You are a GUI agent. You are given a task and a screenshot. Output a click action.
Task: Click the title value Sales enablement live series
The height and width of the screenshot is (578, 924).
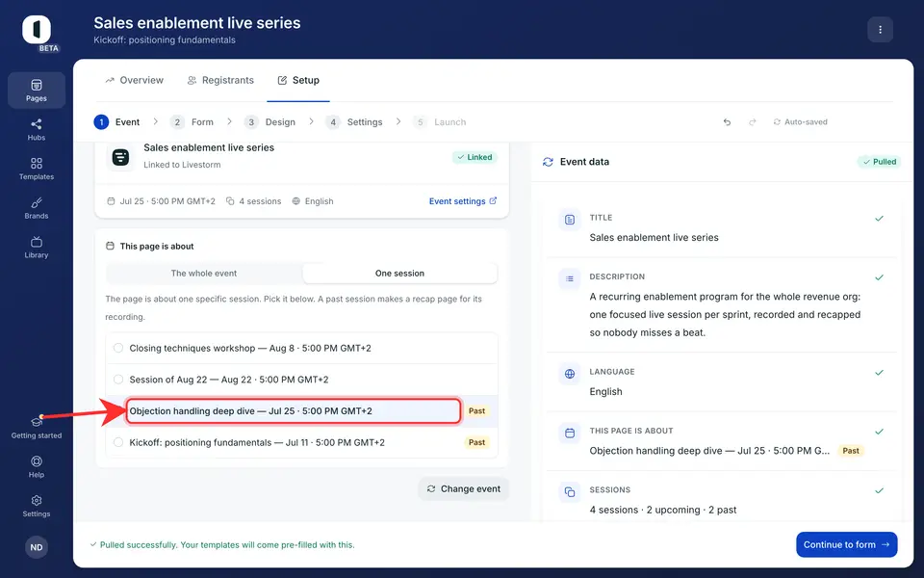point(654,238)
